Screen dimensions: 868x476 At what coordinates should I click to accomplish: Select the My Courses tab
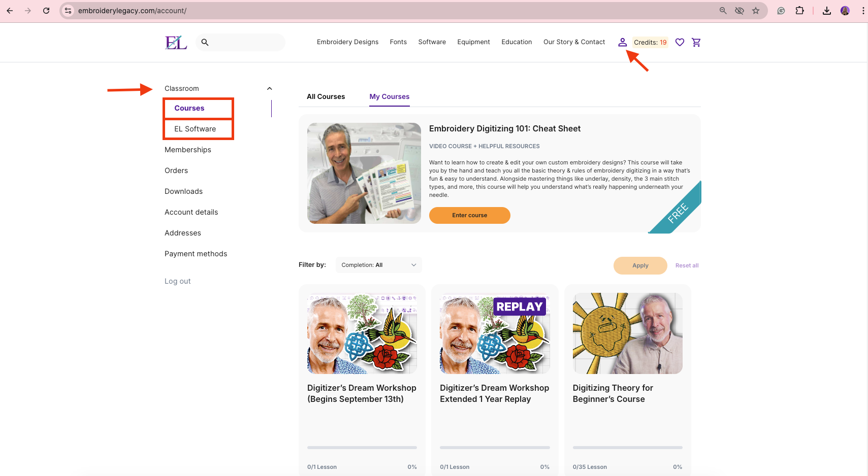click(390, 96)
